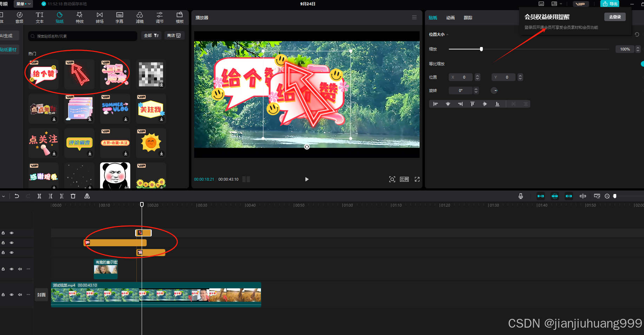Open the 菜单 dropdown in the title bar
This screenshot has width=644, height=335.
click(x=23, y=4)
